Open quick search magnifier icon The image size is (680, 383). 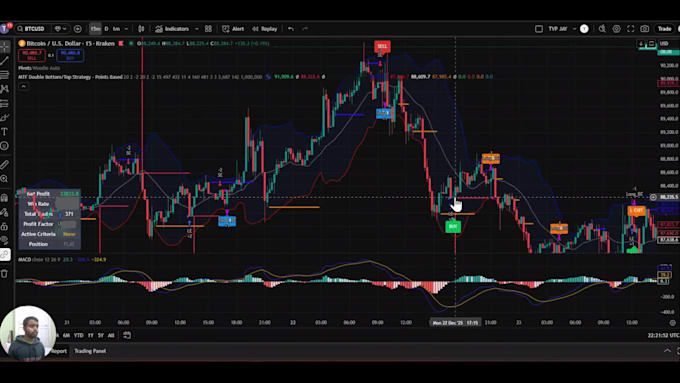point(602,29)
